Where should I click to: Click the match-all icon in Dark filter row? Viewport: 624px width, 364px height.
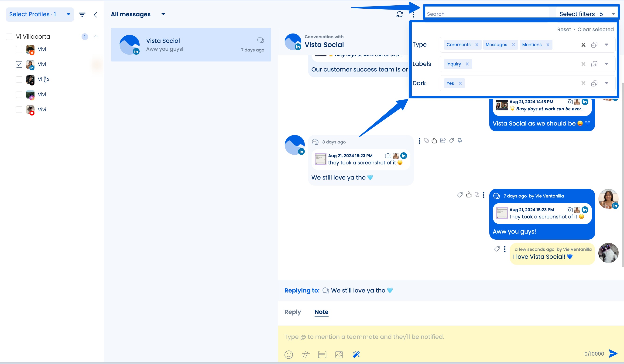pyautogui.click(x=594, y=83)
